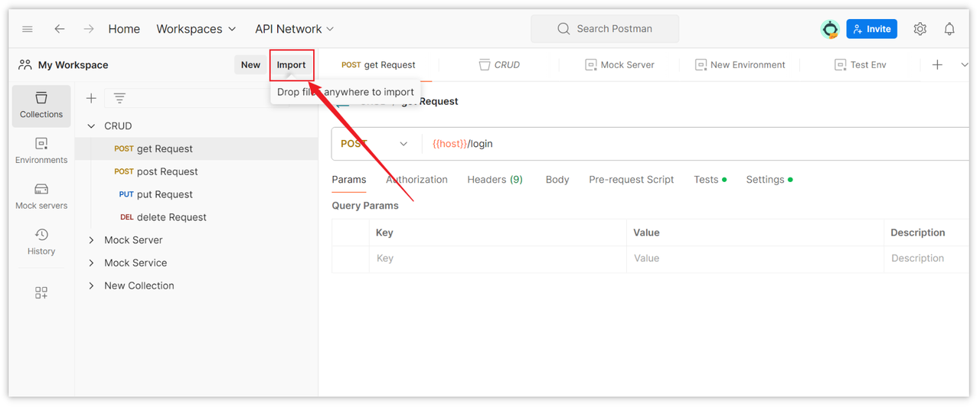Open the Environments sidebar panel
This screenshot has width=980, height=407.
41,151
